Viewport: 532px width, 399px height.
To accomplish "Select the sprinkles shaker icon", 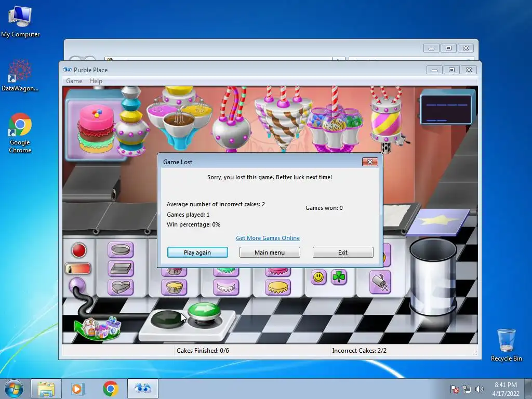I will click(380, 282).
